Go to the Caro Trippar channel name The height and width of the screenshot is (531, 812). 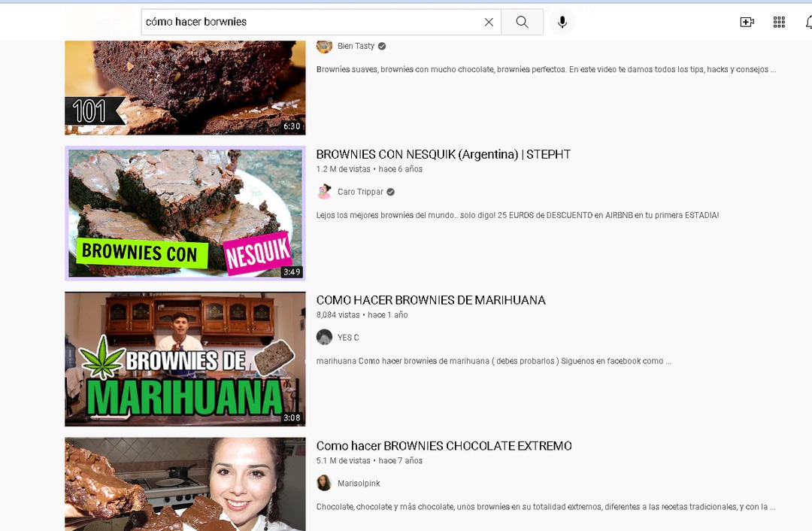(x=360, y=192)
